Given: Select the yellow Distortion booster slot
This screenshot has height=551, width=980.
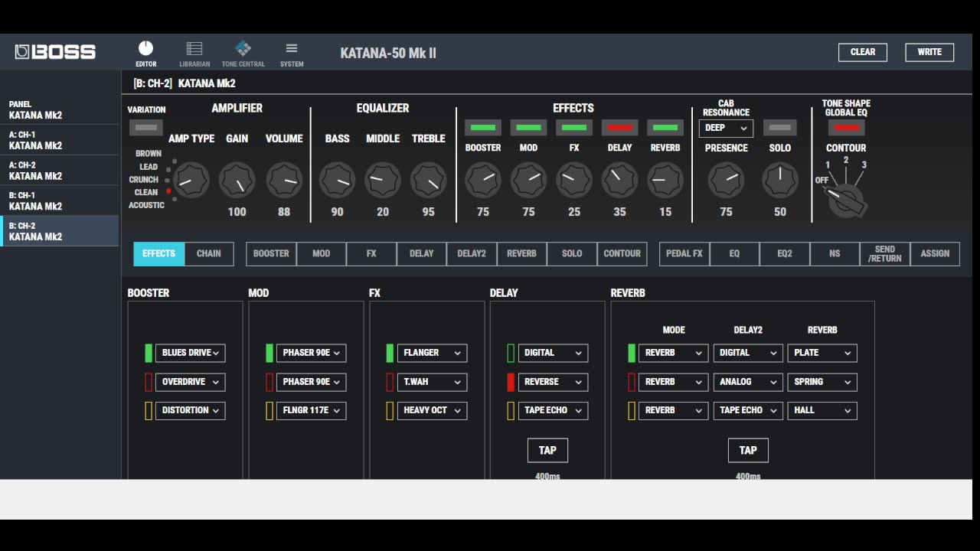Looking at the screenshot, I should click(149, 410).
